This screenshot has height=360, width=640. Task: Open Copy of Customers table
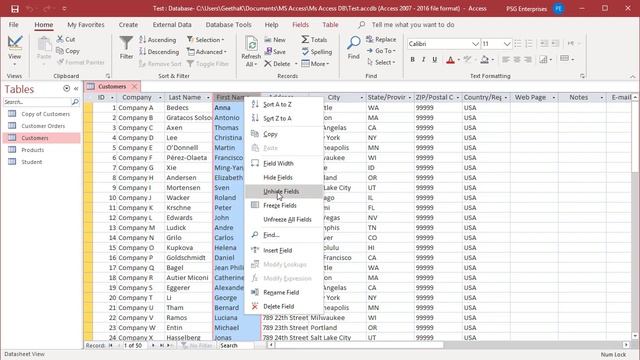41,114
